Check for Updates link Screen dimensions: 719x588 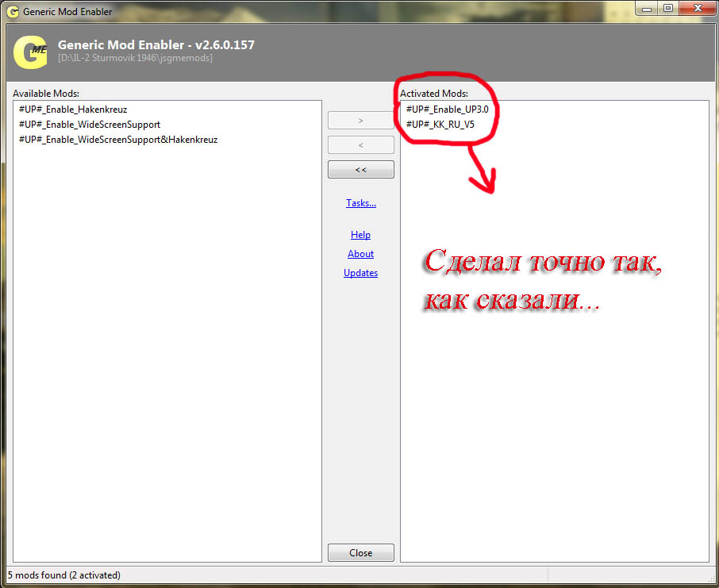coord(360,273)
